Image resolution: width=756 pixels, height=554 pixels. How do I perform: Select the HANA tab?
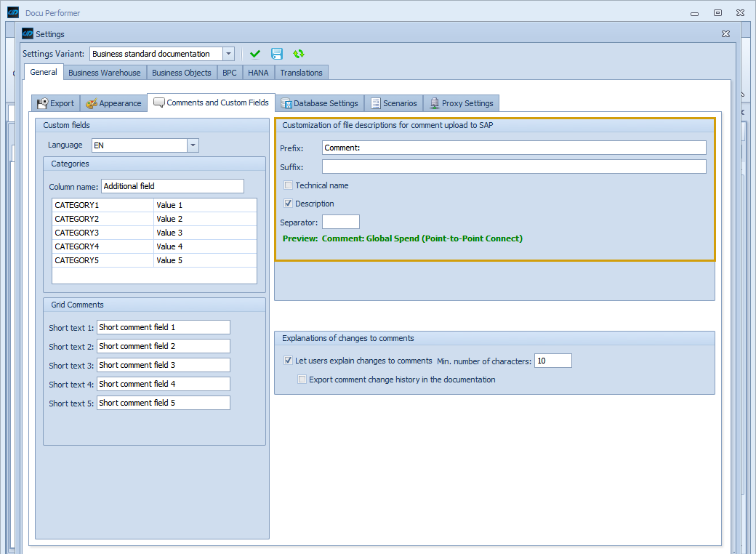(x=258, y=73)
